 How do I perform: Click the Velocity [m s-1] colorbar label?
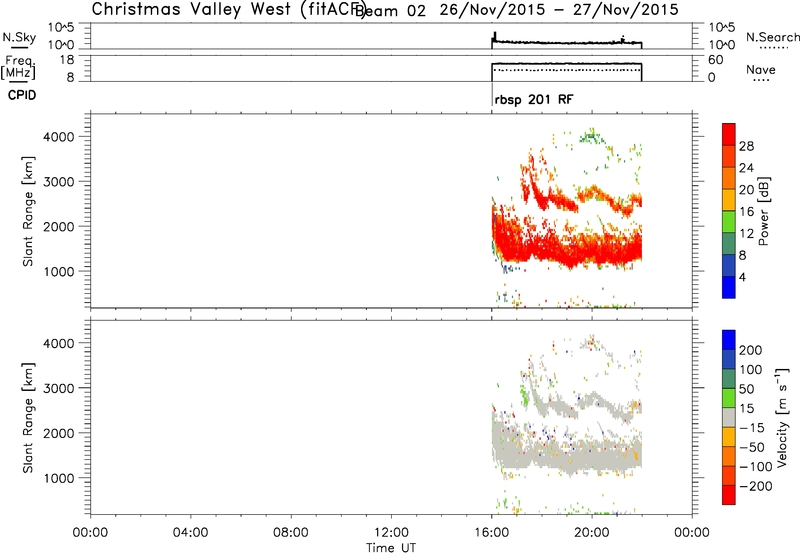782,417
